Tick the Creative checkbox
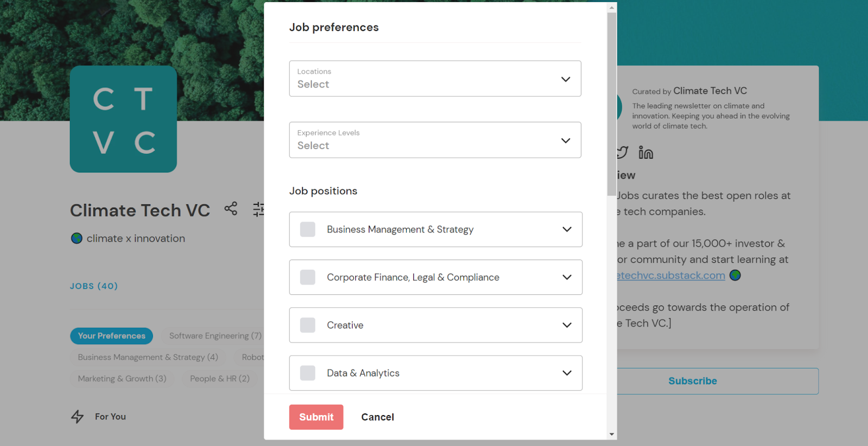This screenshot has width=868, height=446. (308, 325)
